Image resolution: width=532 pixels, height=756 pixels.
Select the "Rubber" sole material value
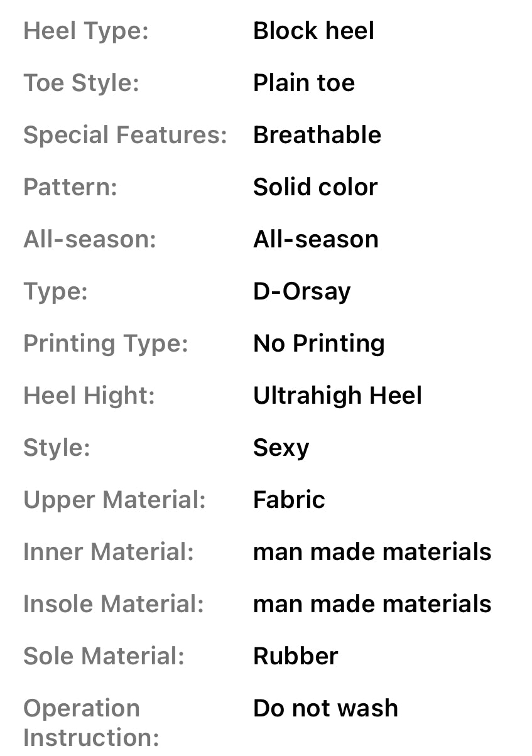tap(295, 656)
